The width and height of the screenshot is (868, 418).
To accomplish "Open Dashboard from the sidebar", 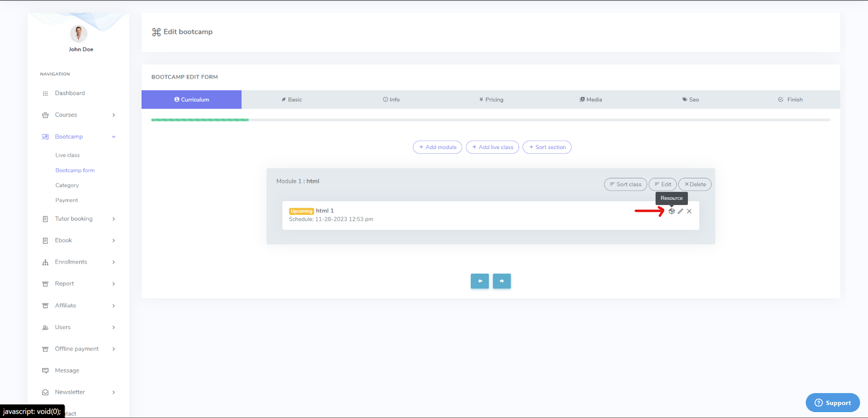I will (69, 93).
